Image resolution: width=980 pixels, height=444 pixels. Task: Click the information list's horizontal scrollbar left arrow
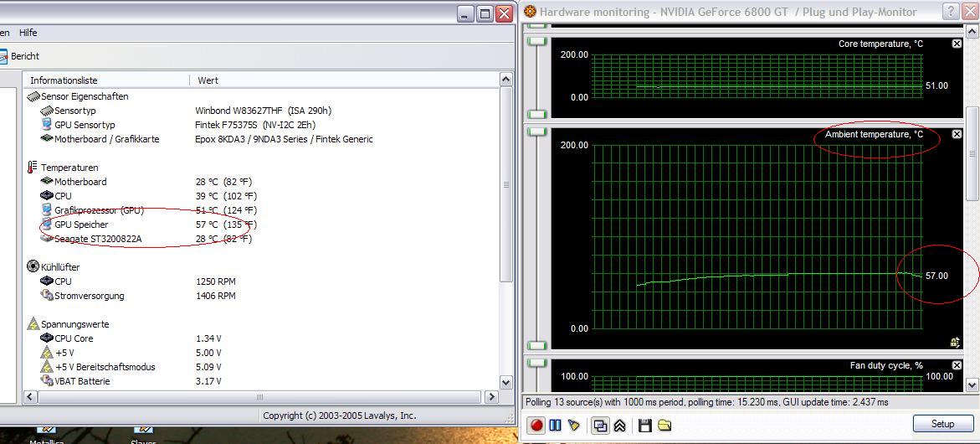[30, 396]
